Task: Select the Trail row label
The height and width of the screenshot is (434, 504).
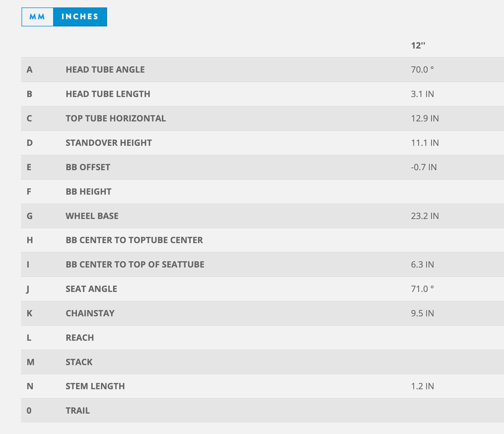Action: [x=78, y=410]
